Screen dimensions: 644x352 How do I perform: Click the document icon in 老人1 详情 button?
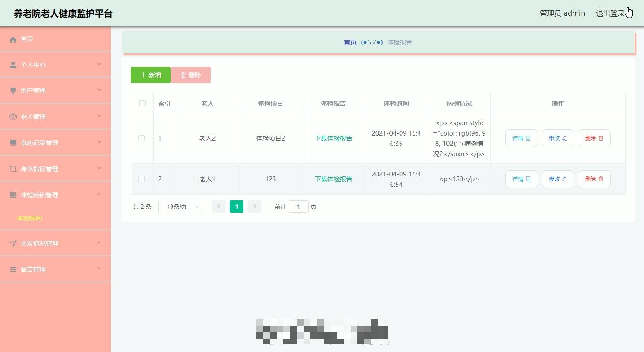coord(528,179)
